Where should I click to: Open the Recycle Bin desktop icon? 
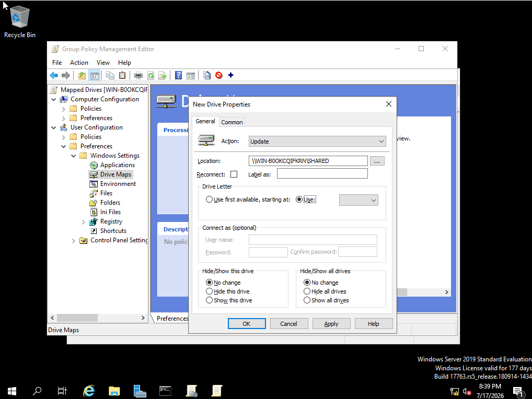coord(20,21)
